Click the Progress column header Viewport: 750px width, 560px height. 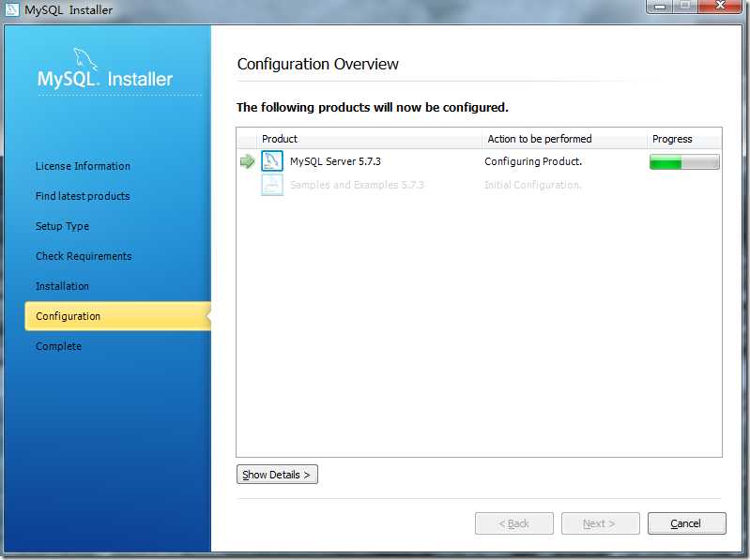(x=684, y=139)
